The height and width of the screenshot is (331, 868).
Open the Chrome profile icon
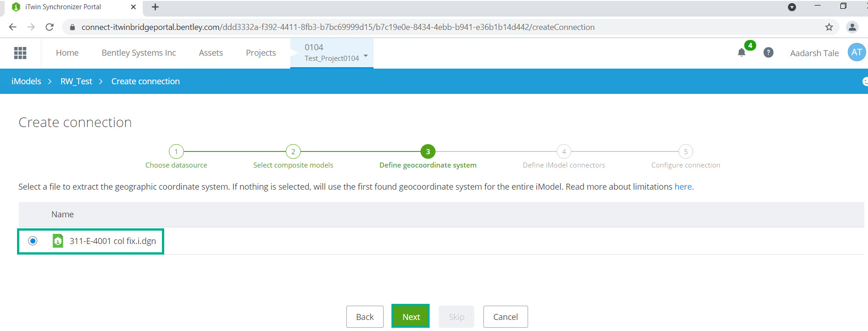tap(852, 27)
